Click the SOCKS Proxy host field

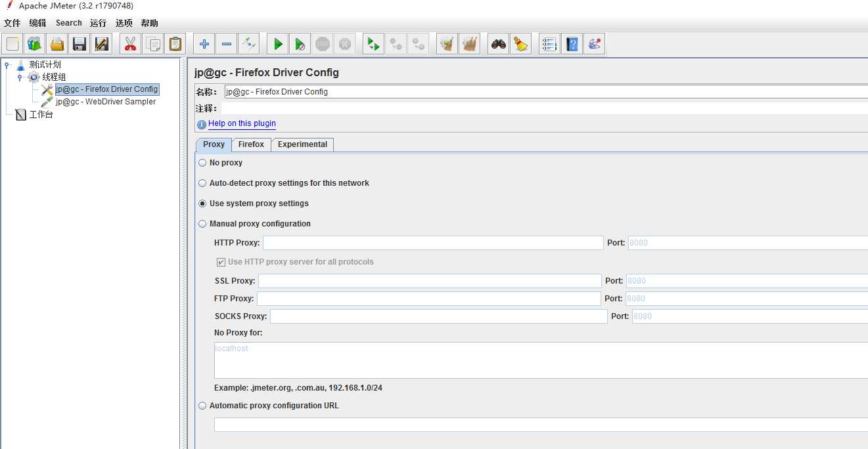pyautogui.click(x=439, y=316)
